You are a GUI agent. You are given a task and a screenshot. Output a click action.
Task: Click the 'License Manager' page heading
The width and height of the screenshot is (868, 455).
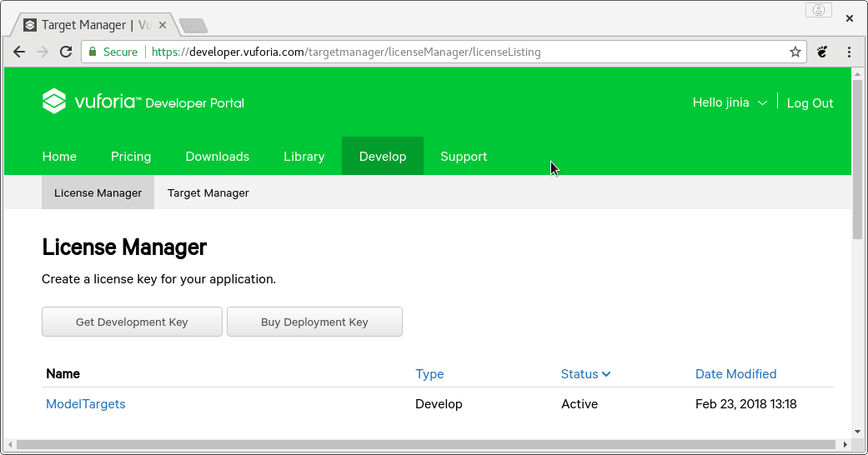124,247
